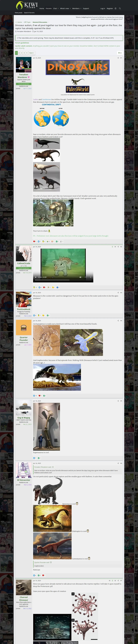Open the Forum guidelines link

pyautogui.click(x=22, y=43)
